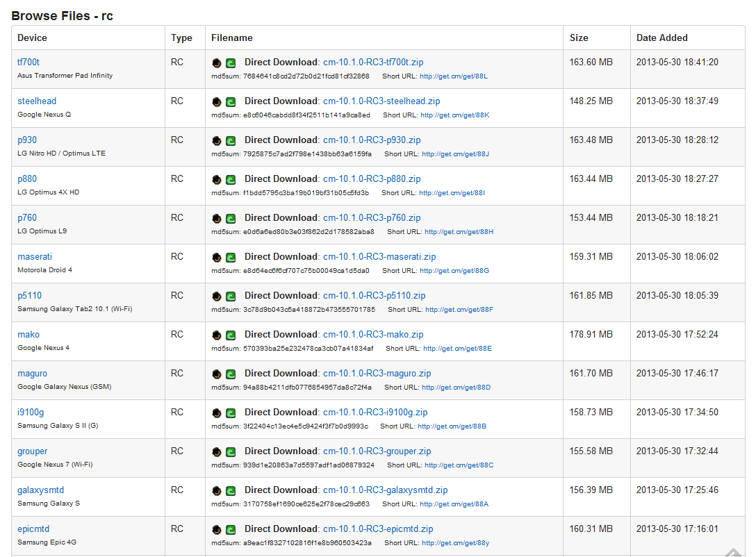Click the Date Added column header
756x557 pixels.
tap(662, 38)
